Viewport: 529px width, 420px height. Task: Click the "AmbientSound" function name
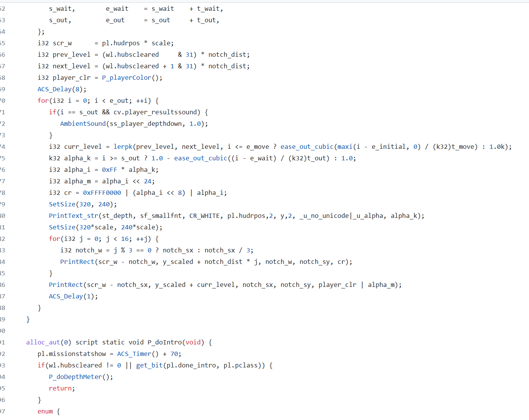[x=83, y=124]
